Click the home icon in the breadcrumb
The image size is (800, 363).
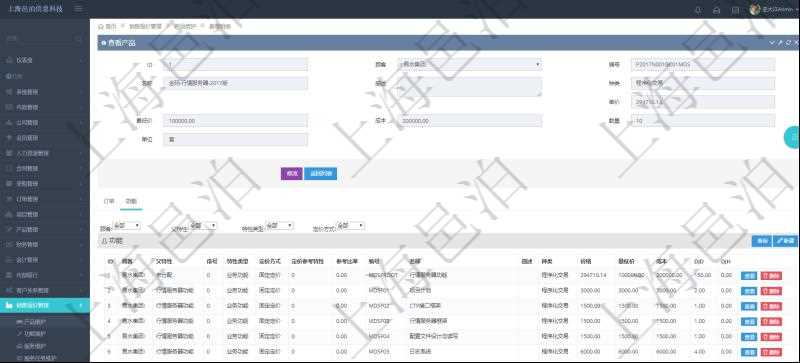point(101,26)
